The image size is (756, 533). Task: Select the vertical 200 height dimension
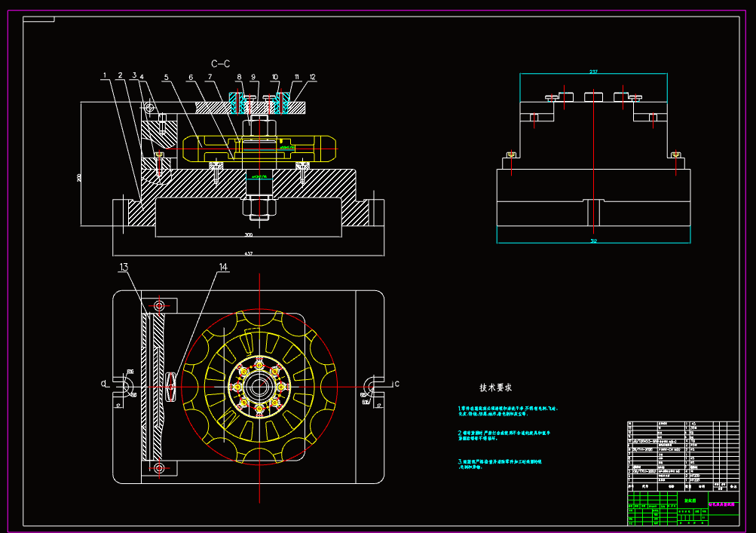pyautogui.click(x=78, y=177)
